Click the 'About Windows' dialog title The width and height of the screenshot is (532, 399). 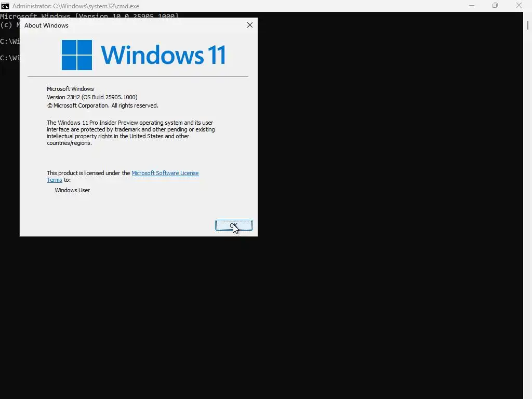click(46, 25)
